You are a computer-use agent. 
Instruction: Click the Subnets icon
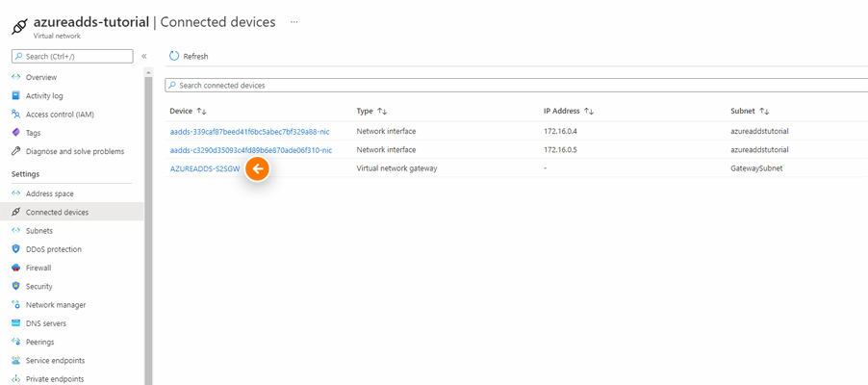pos(16,230)
